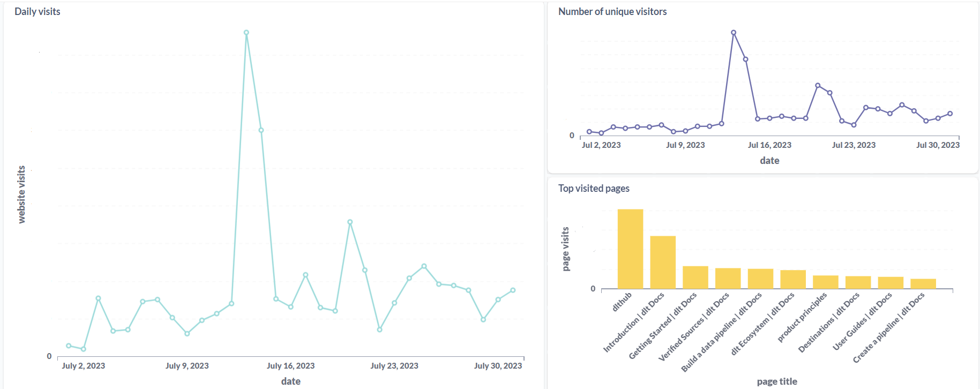Click the "Top visited pages" card title
The height and width of the screenshot is (389, 980).
pyautogui.click(x=594, y=188)
